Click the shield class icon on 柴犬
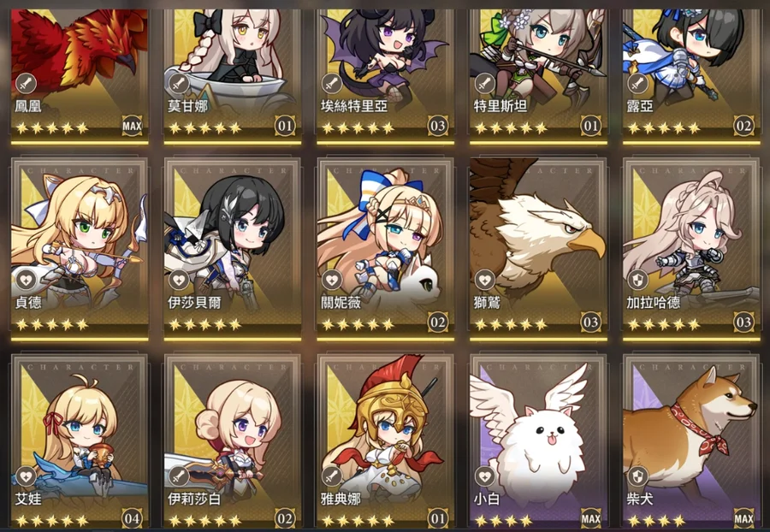 click(637, 476)
